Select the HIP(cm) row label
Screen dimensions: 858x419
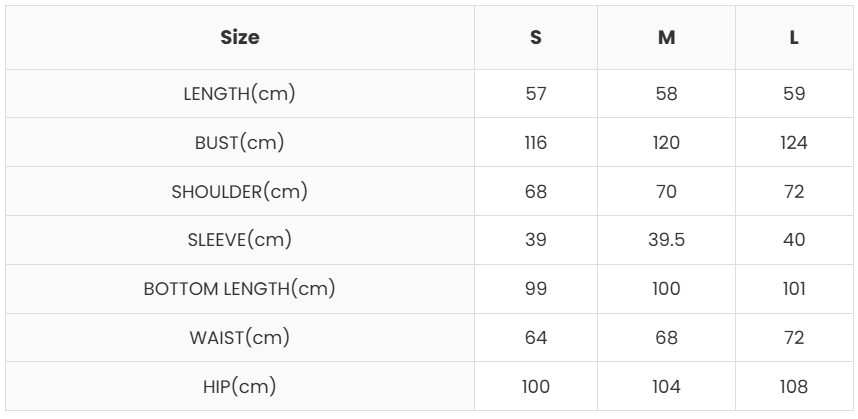tap(239, 386)
